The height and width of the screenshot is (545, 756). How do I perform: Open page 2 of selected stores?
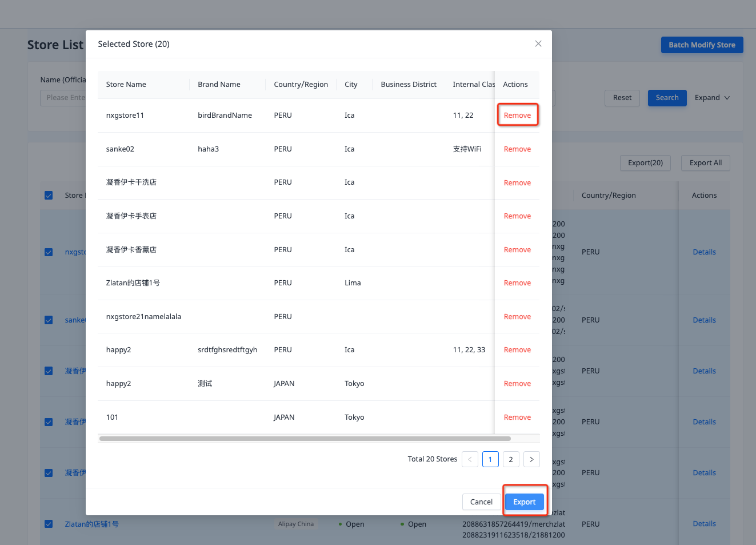pyautogui.click(x=511, y=459)
